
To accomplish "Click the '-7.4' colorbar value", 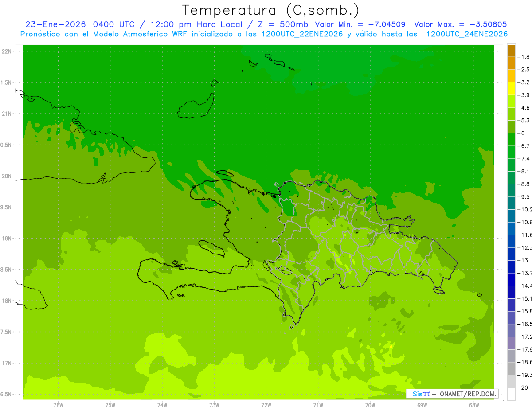I will 524,159.
